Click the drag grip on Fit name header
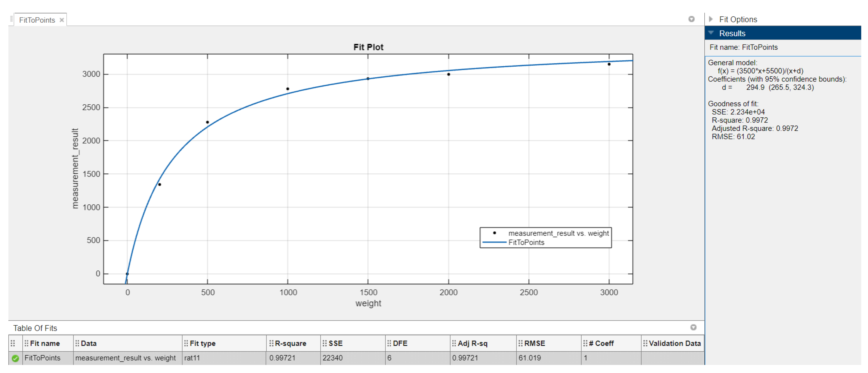Screen dimensions: 868x373 tap(26, 343)
